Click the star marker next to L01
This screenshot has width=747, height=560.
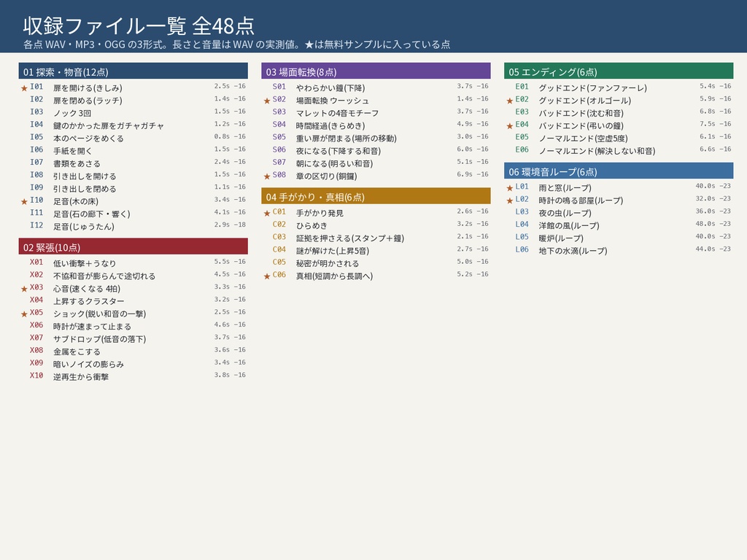(x=510, y=187)
